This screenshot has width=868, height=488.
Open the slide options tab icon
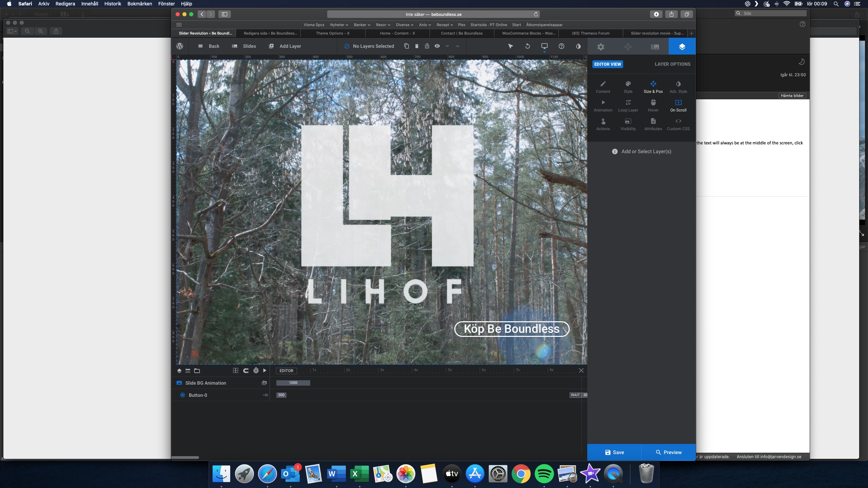click(x=655, y=46)
